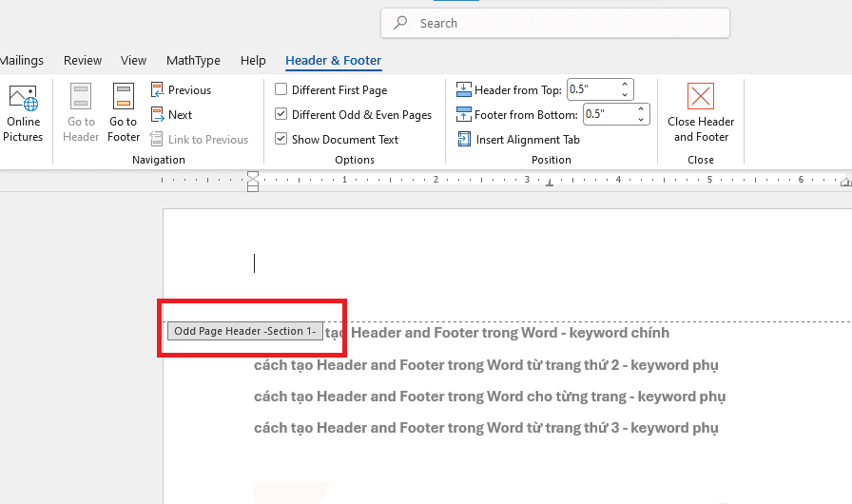Screen dimensions: 852x504
Task: Close Header and Footer
Action: 701,113
